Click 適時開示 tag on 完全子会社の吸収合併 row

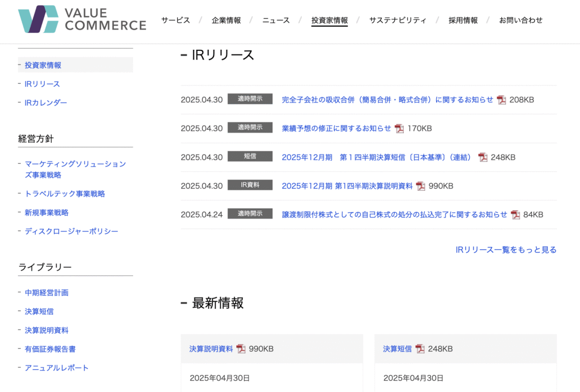point(250,99)
